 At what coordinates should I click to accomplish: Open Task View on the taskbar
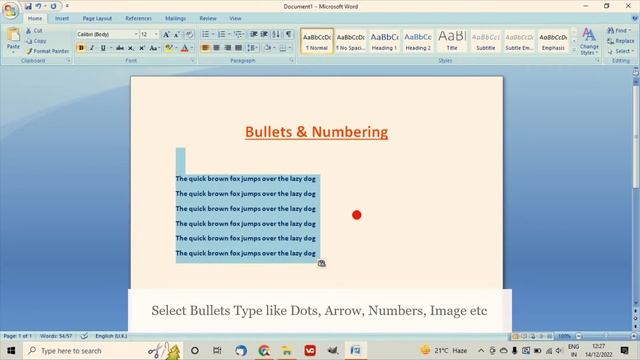[x=217, y=351]
